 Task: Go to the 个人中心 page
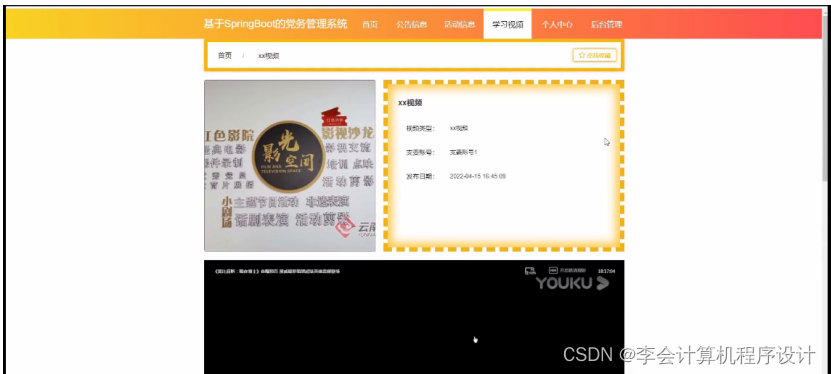(556, 24)
